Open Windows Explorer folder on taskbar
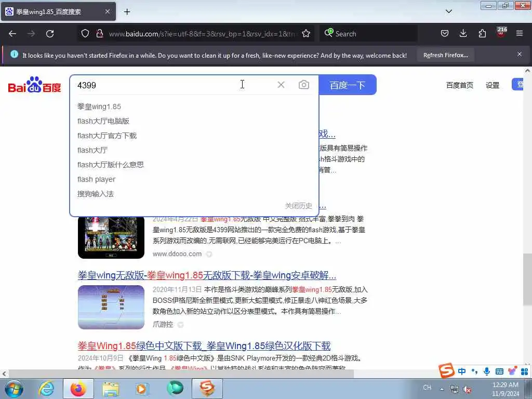Screen dimensions: 532x399 point(111,389)
